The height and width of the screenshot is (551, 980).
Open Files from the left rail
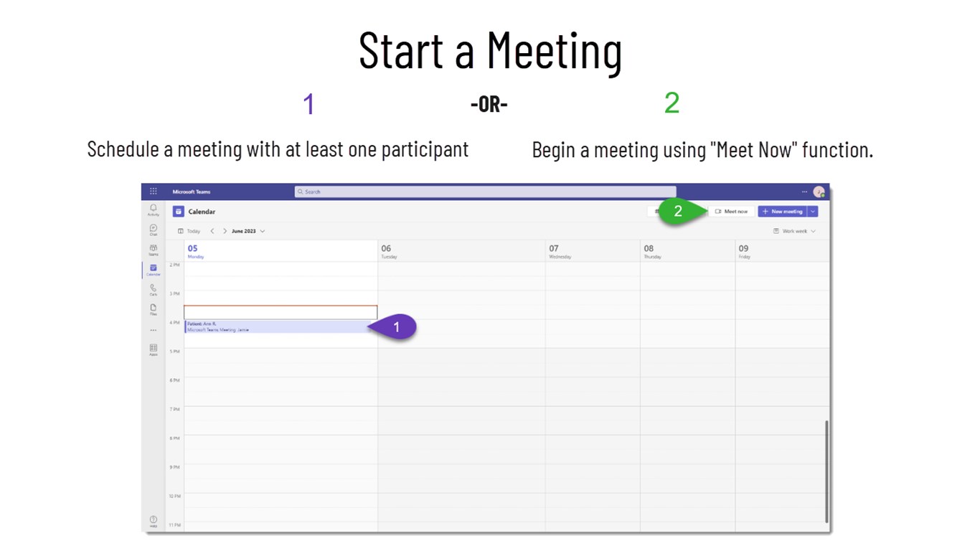(153, 309)
